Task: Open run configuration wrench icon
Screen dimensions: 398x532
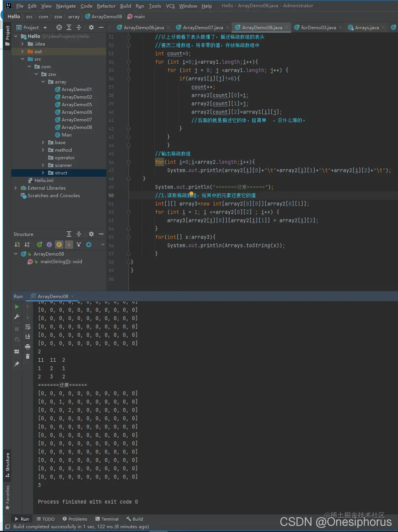Action: click(x=17, y=317)
